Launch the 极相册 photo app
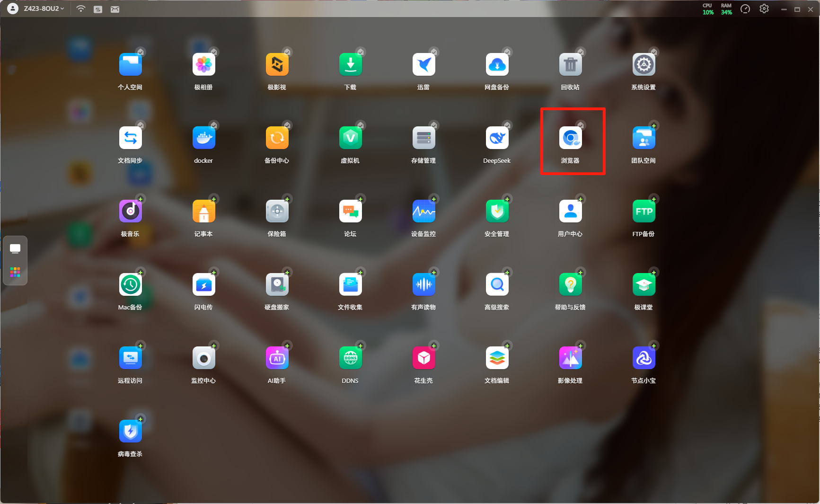 pyautogui.click(x=204, y=64)
